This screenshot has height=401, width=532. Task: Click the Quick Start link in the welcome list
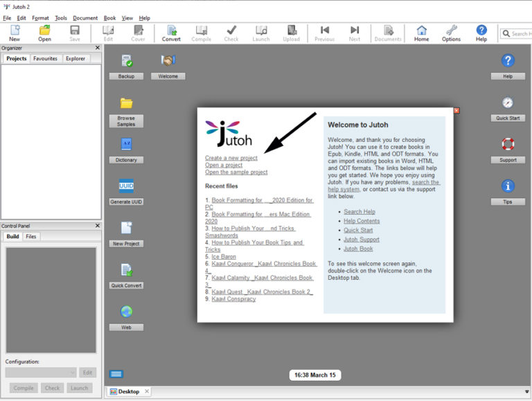point(358,230)
